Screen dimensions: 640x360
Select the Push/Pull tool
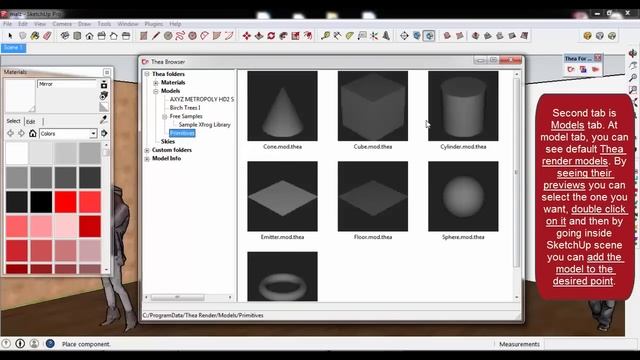[x=259, y=36]
